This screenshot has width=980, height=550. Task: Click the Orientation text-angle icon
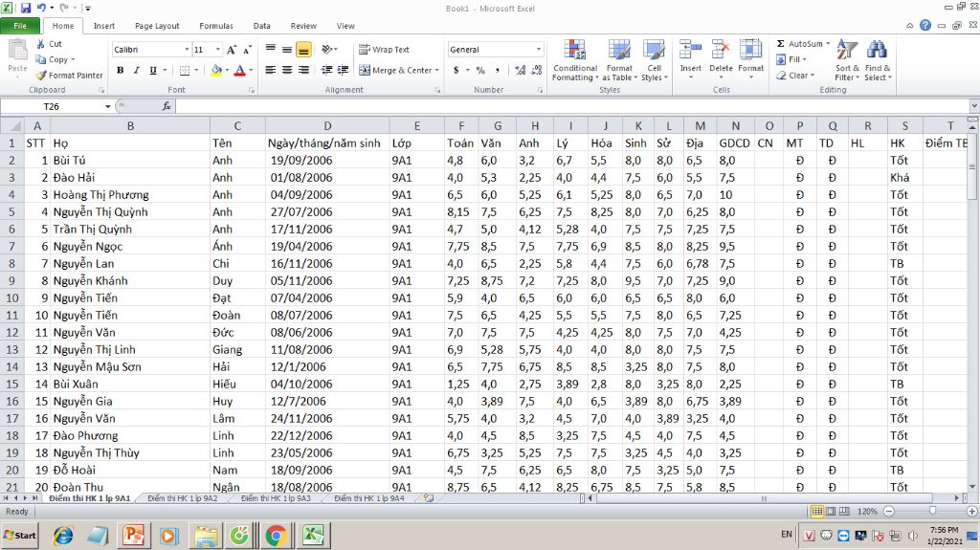(327, 50)
